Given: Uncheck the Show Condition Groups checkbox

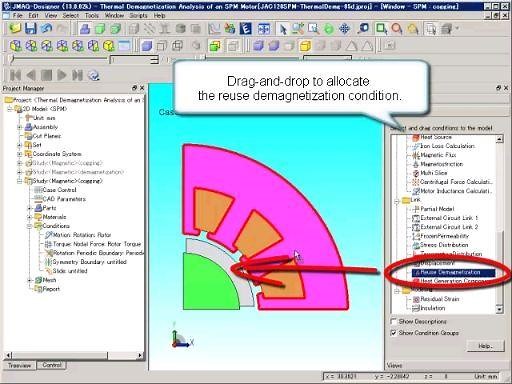Looking at the screenshot, I should (394, 333).
